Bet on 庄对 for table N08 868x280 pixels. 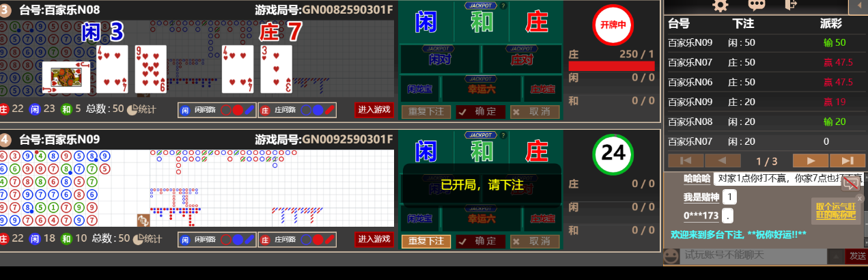(522, 59)
